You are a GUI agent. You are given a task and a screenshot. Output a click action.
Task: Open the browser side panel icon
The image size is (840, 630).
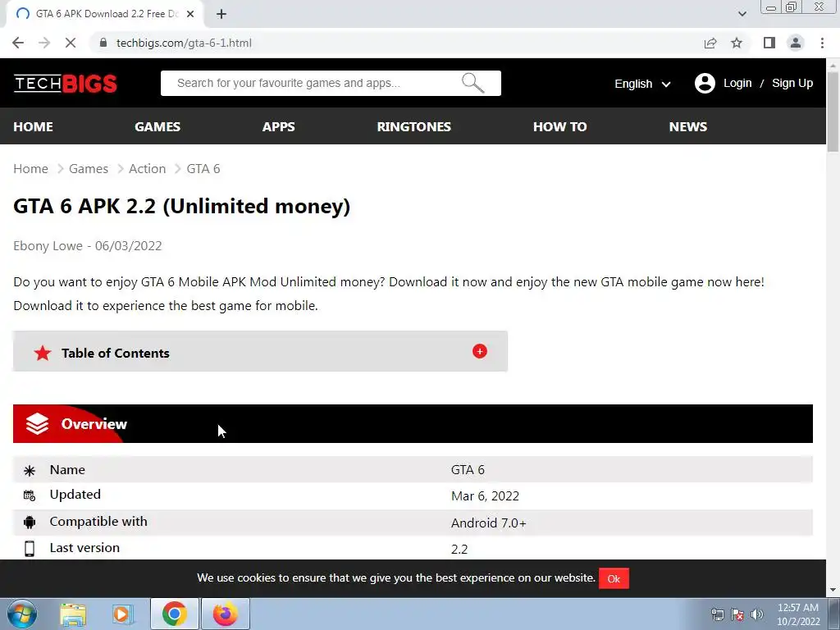[x=769, y=43]
